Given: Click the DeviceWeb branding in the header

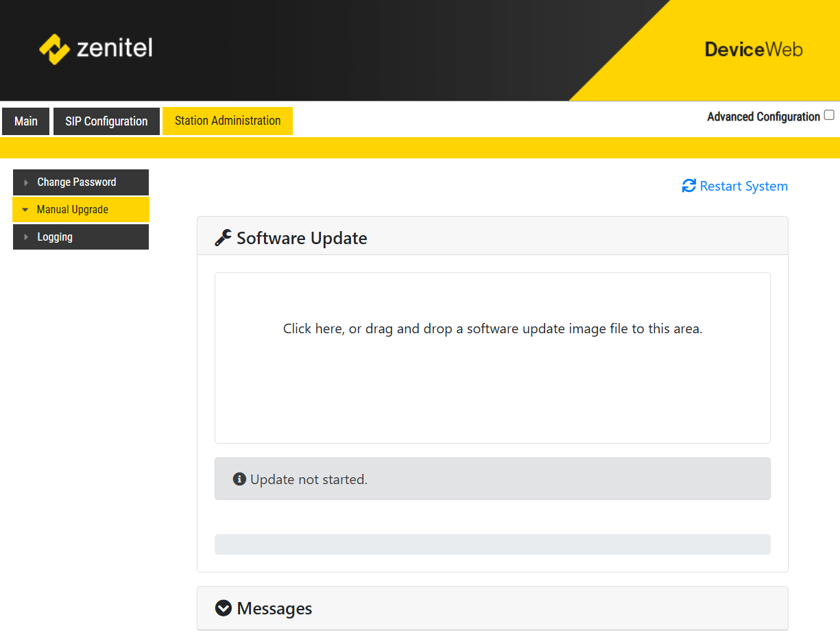Looking at the screenshot, I should 753,49.
